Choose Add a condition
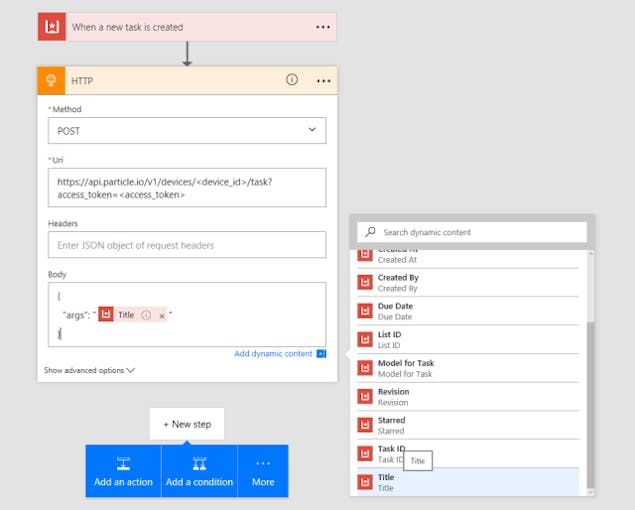Image resolution: width=635 pixels, height=510 pixels. coord(199,471)
